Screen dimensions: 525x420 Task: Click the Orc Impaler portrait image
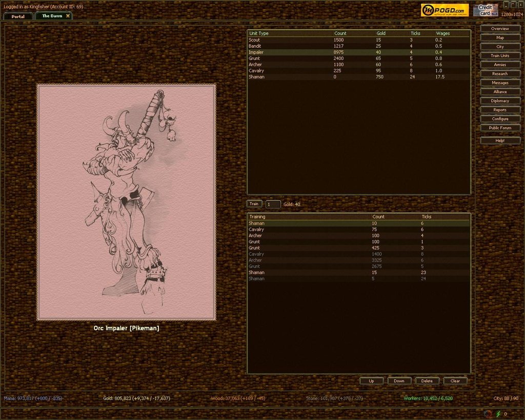coord(126,202)
